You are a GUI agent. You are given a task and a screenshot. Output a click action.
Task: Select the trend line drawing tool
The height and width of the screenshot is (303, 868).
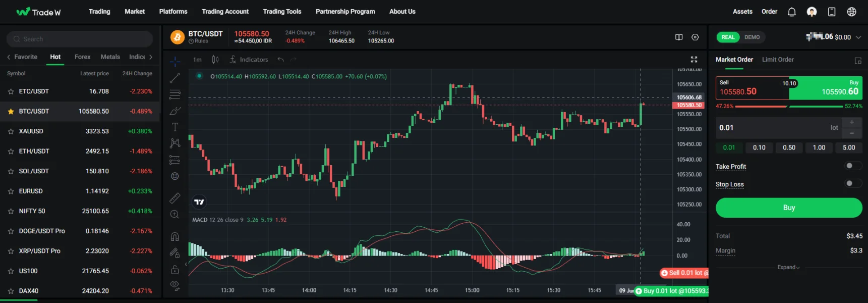(175, 78)
